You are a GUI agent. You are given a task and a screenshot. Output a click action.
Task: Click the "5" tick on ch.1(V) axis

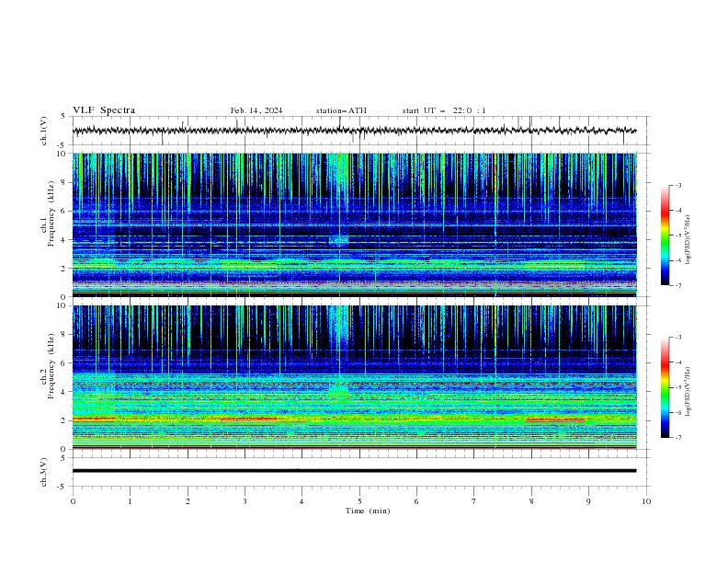63,116
